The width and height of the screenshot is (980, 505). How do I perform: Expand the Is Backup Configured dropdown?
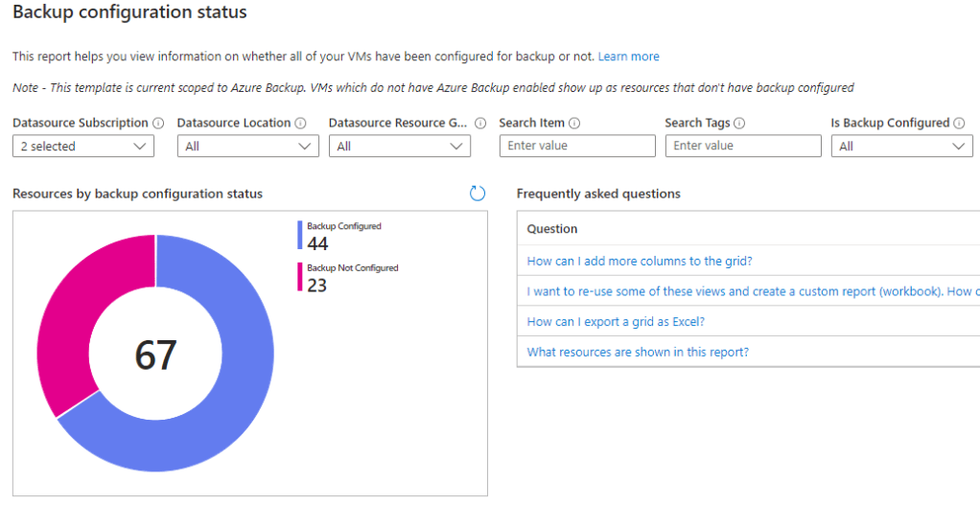(x=901, y=147)
